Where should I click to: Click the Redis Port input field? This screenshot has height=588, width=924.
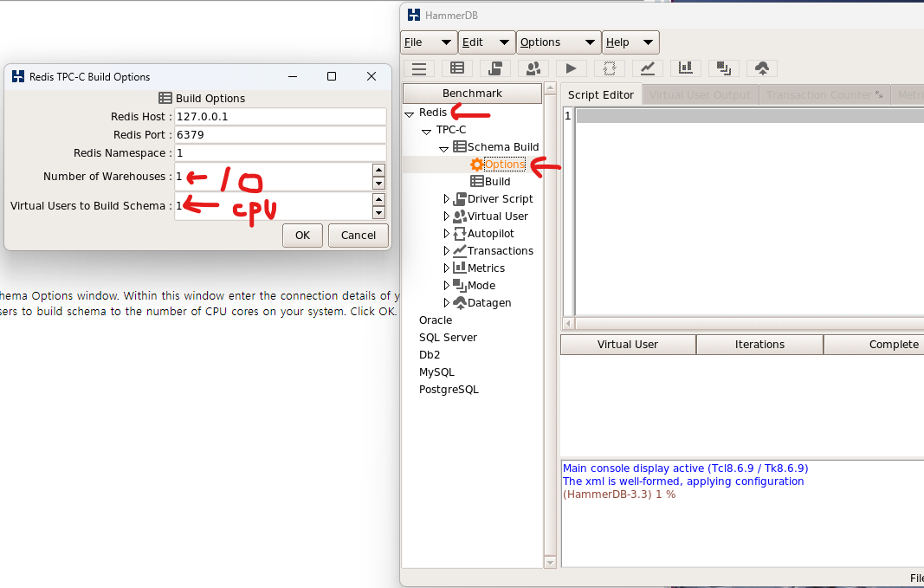(277, 134)
